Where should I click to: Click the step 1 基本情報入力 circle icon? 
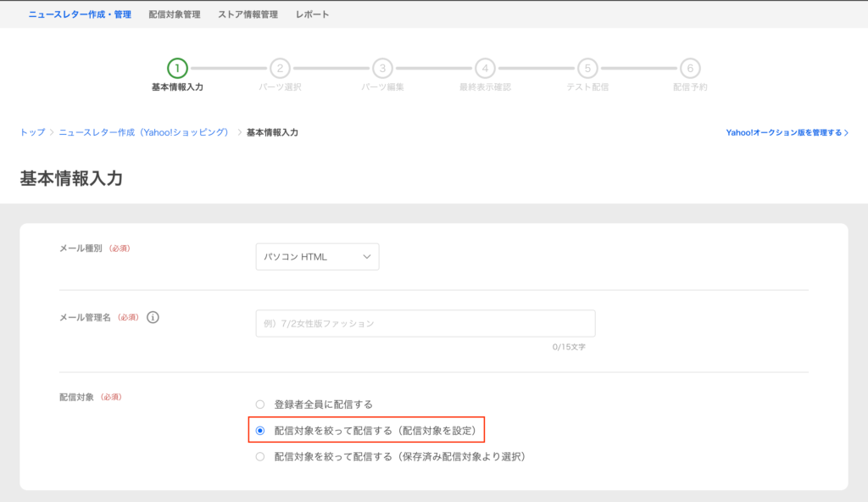click(177, 68)
